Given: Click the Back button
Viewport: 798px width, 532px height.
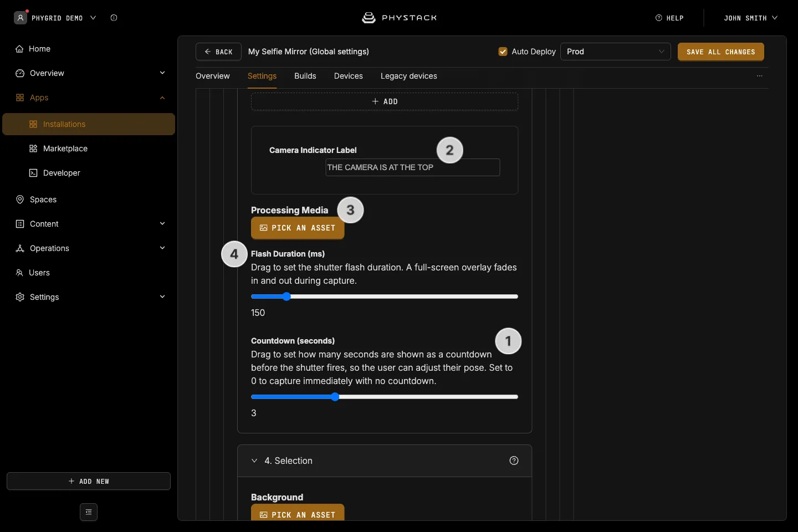Looking at the screenshot, I should click(x=218, y=52).
